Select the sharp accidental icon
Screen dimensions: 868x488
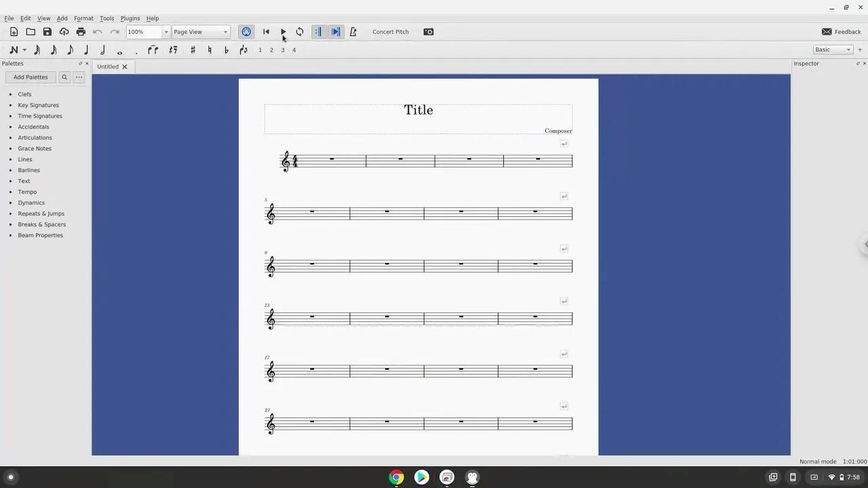pyautogui.click(x=193, y=49)
